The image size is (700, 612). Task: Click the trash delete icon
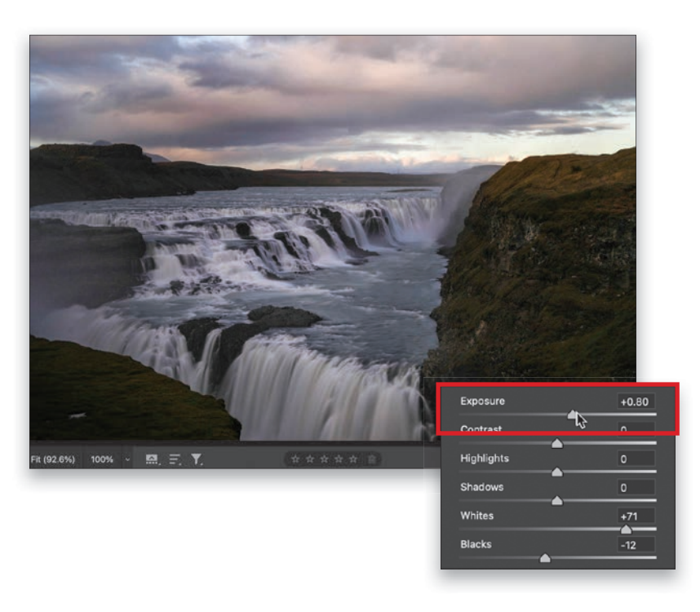[x=372, y=459]
